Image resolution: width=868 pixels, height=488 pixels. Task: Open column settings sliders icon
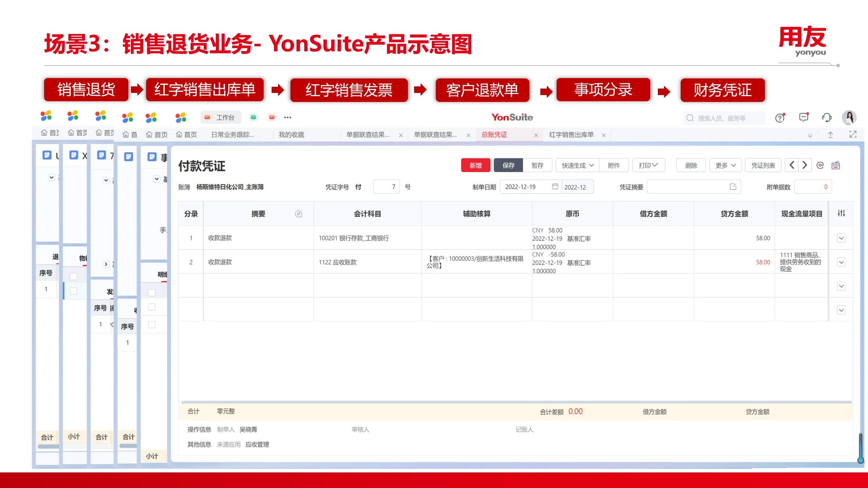[x=841, y=213]
